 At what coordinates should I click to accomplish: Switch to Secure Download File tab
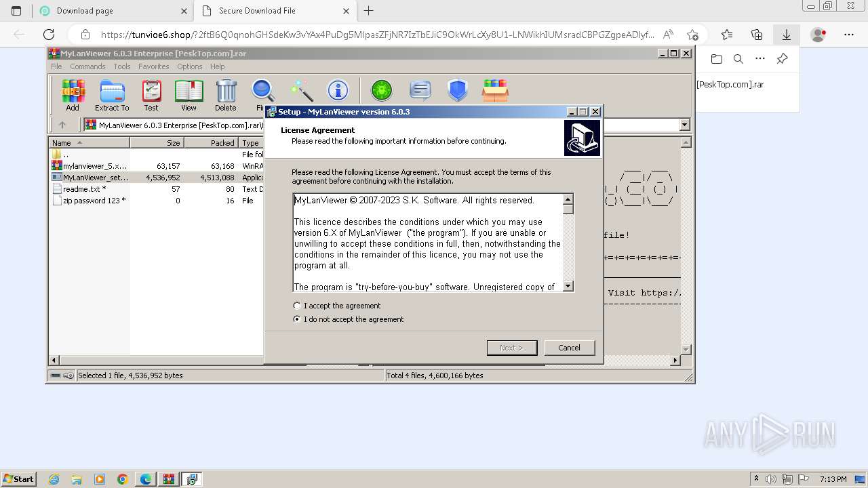click(275, 11)
